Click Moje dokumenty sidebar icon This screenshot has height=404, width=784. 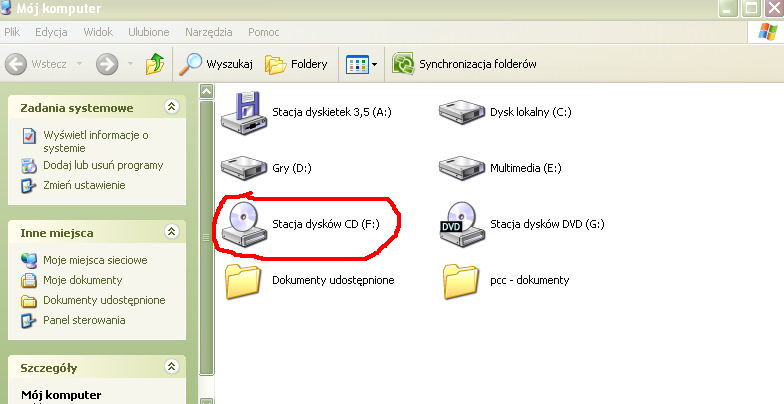[28, 280]
